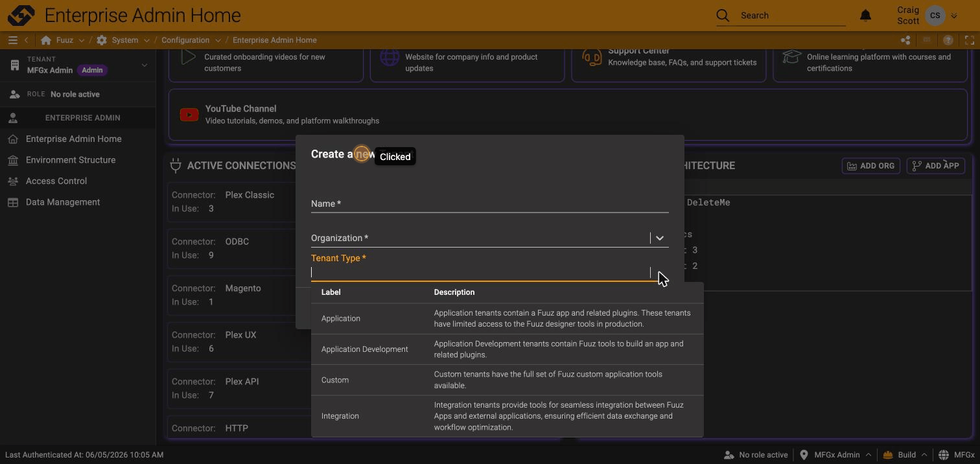
Task: Click the Fuuz logo in header
Action: (21, 15)
